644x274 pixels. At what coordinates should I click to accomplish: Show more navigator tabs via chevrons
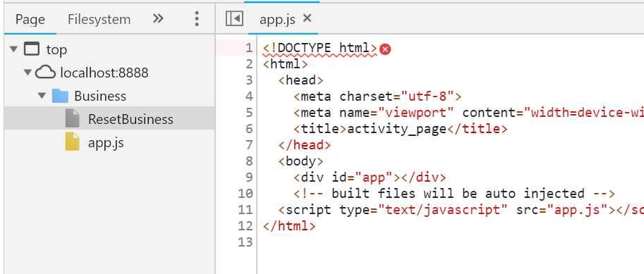pyautogui.click(x=158, y=18)
